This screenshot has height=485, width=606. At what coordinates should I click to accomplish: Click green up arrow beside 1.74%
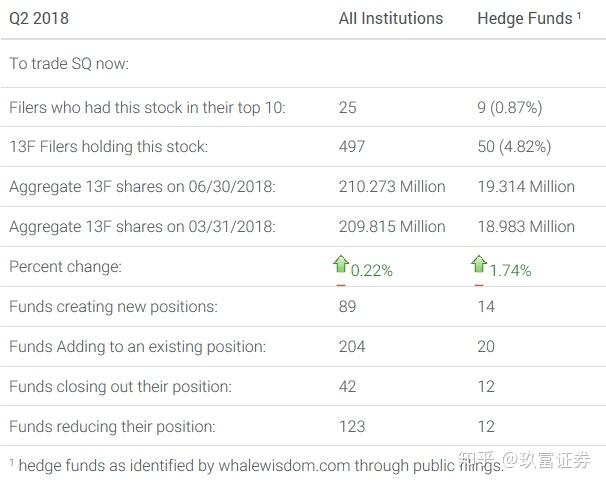click(479, 265)
